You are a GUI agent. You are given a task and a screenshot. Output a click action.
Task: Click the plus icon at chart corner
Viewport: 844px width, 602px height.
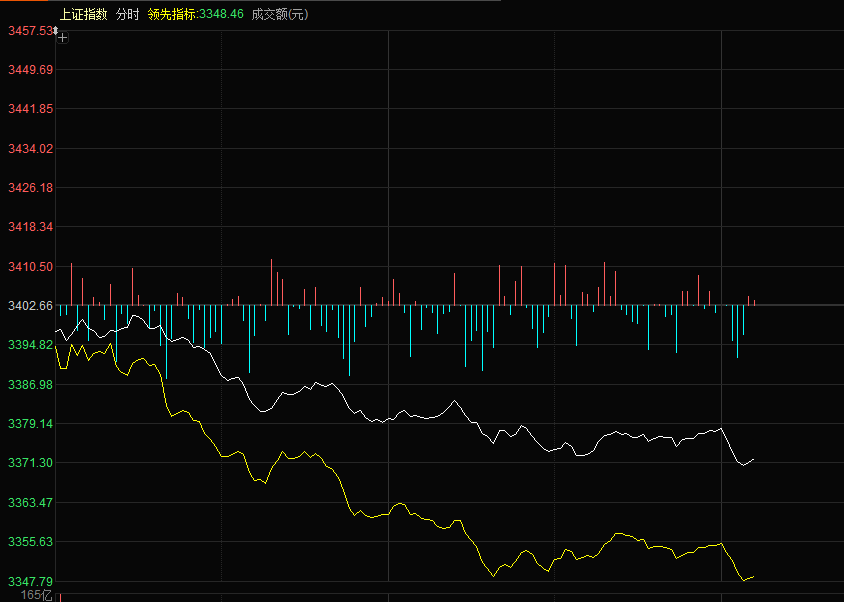[x=63, y=38]
